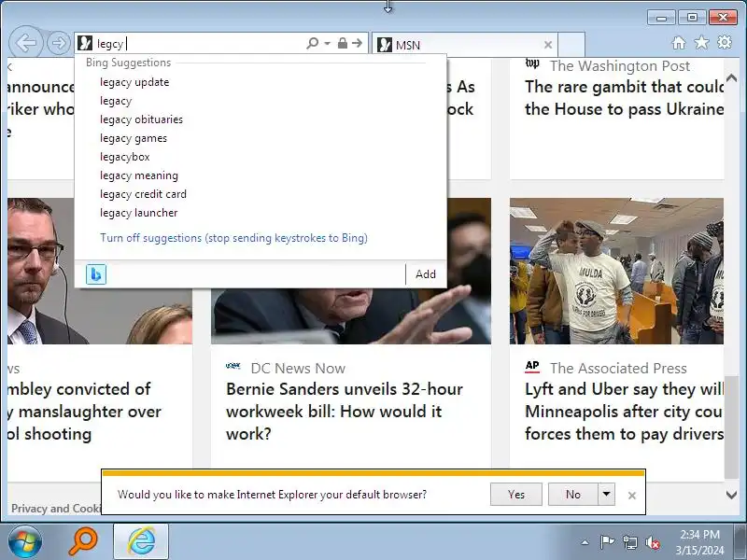The width and height of the screenshot is (747, 560).
Task: Click the Washington Post logo icon
Action: [x=532, y=63]
